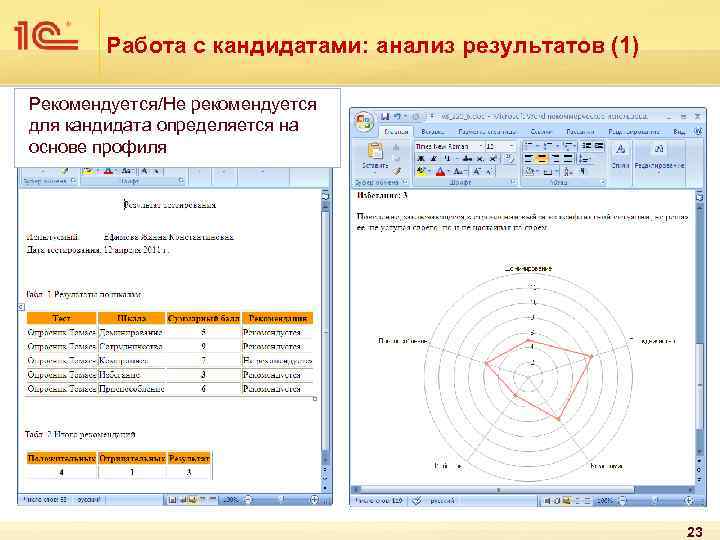Click the Paste (Вставить) clipboard icon
The height and width of the screenshot is (540, 720).
(x=375, y=151)
